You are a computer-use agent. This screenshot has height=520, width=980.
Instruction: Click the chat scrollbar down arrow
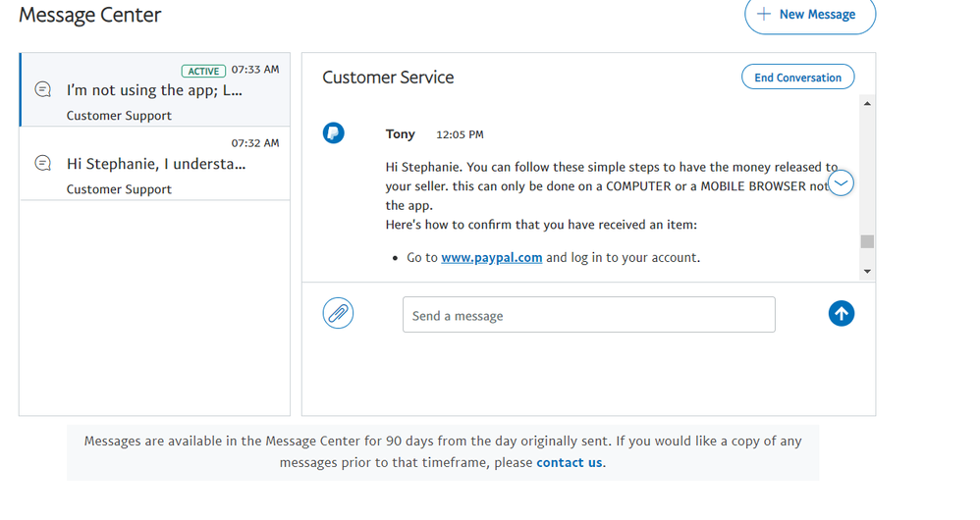pyautogui.click(x=867, y=271)
